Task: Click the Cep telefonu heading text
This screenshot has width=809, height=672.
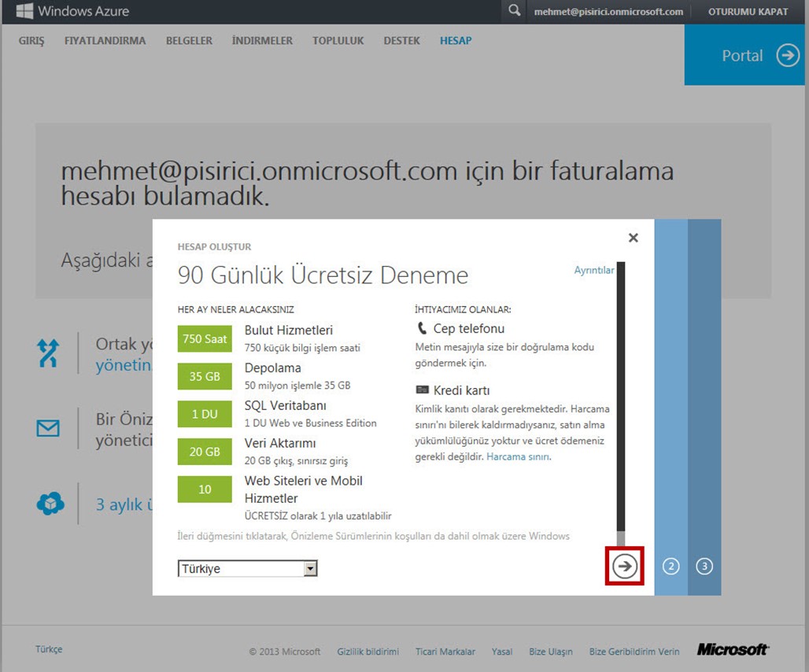Action: point(469,328)
